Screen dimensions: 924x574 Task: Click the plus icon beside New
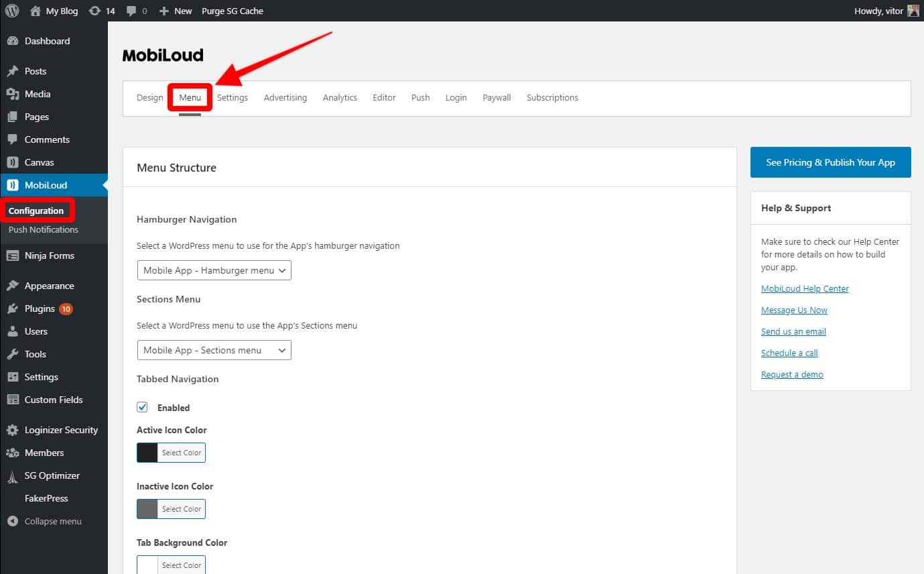[x=164, y=11]
